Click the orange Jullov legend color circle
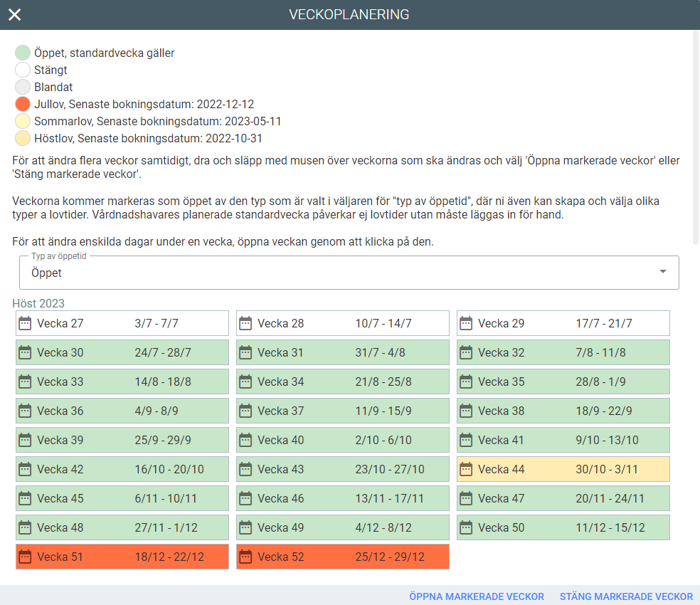The height and width of the screenshot is (605, 700). point(23,104)
